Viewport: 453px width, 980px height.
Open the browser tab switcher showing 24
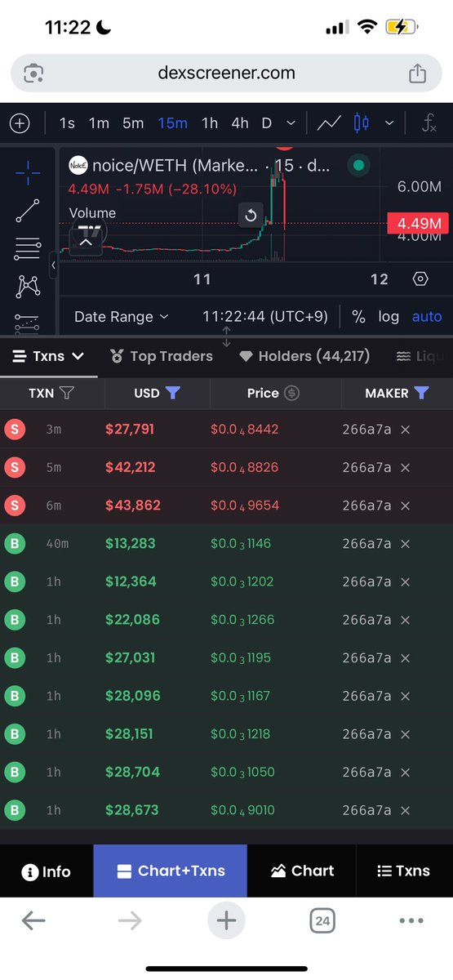tap(322, 921)
